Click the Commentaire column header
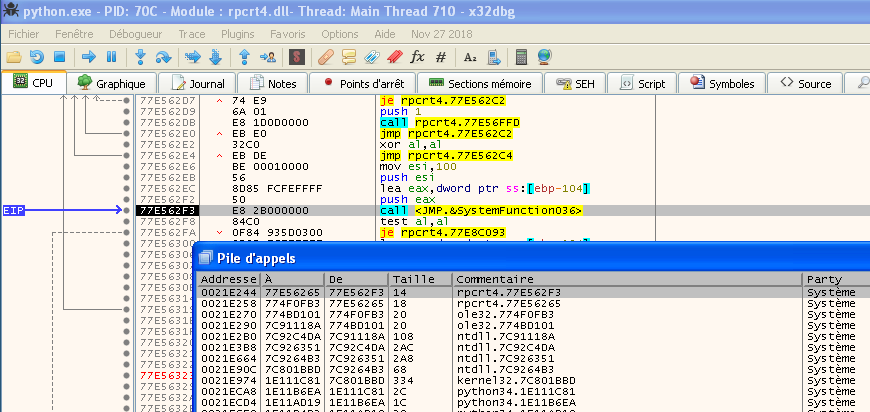This screenshot has height=412, width=870. 628,279
